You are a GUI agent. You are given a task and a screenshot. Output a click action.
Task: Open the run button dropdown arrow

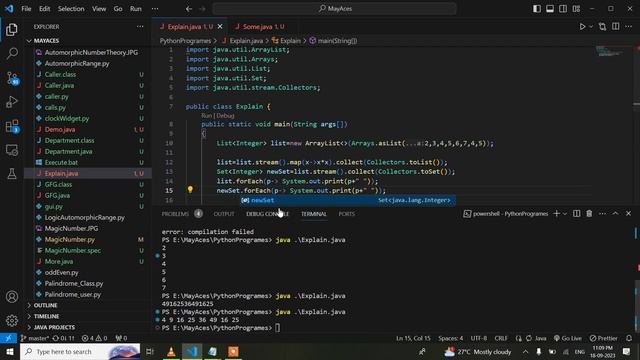coord(591,27)
